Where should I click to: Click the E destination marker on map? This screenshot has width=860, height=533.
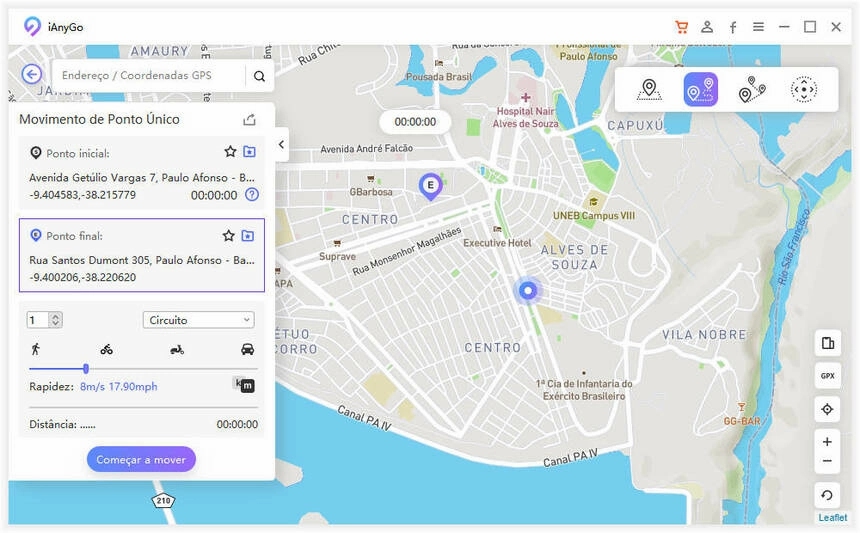coord(431,186)
